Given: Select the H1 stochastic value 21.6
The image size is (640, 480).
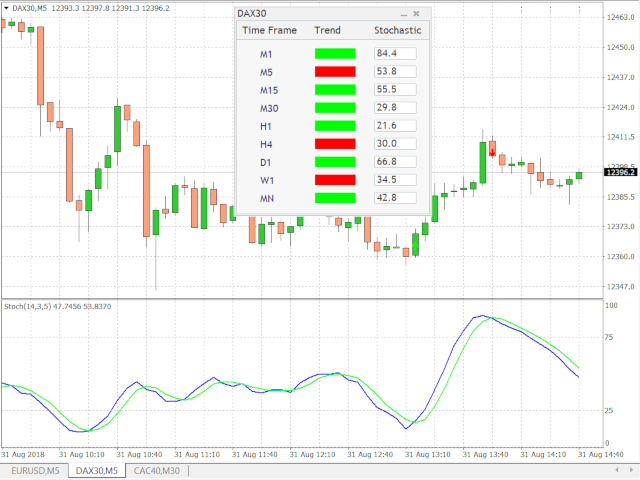Looking at the screenshot, I should point(395,126).
